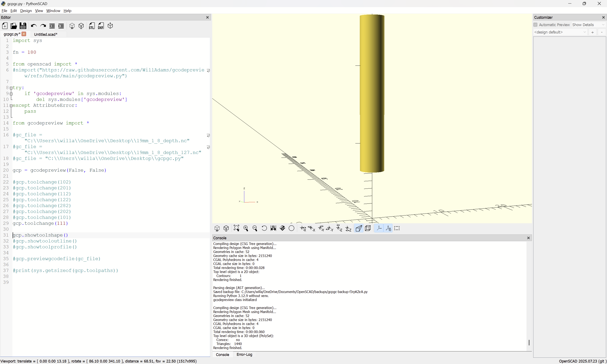Click the Unindent icon in editor toolbar
The height and width of the screenshot is (364, 607).
coord(52,26)
